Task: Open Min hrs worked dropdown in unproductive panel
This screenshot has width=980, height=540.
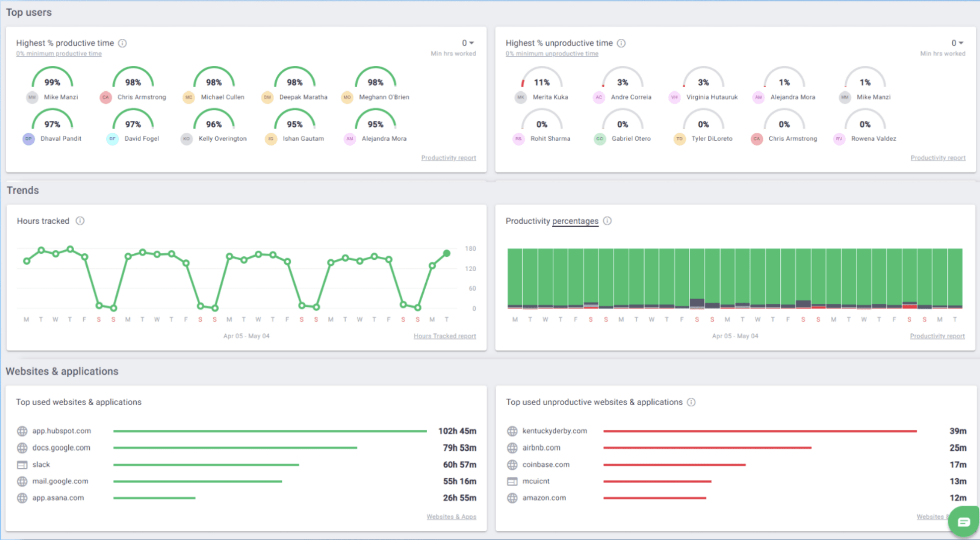Action: coord(957,43)
